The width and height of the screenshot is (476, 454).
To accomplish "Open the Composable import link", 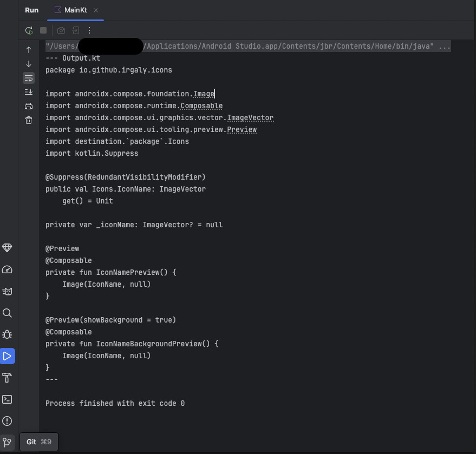I will click(201, 106).
